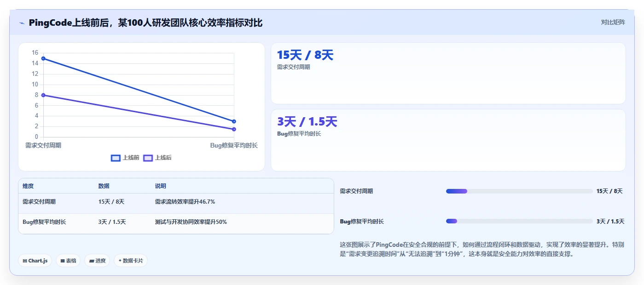Click the 15天 / 8天 progress value label
Screen dimensions: 644x285
609,191
